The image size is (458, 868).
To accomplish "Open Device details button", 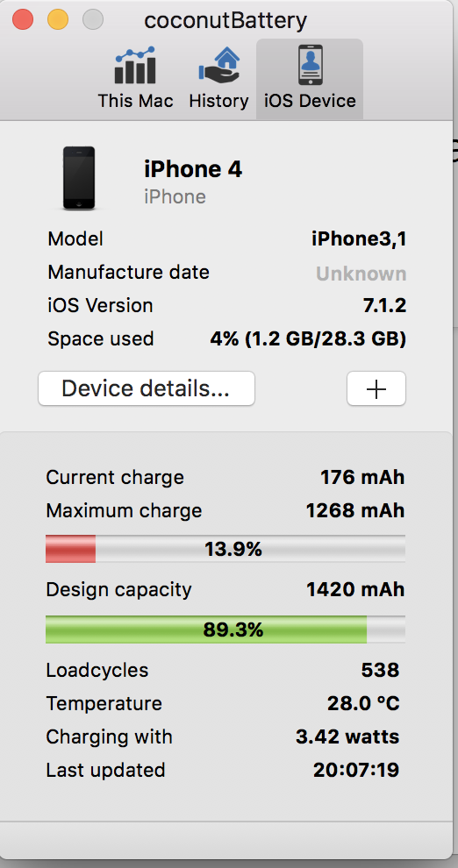I will [147, 388].
